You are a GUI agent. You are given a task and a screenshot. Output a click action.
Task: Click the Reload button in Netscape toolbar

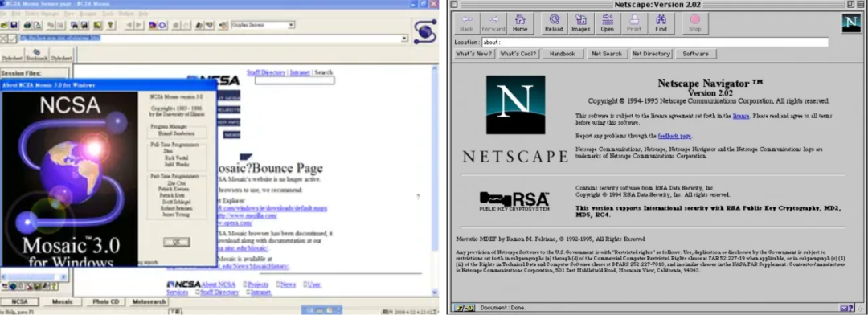click(554, 23)
